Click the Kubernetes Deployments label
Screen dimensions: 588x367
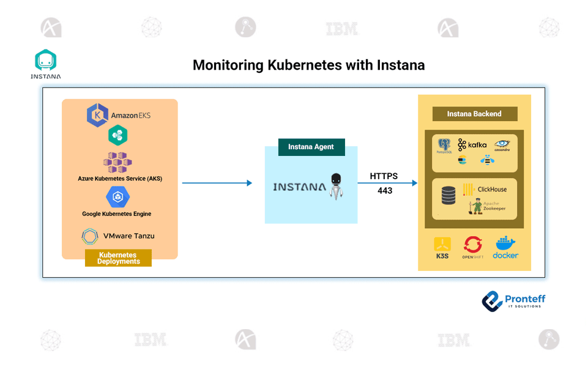[x=117, y=258]
